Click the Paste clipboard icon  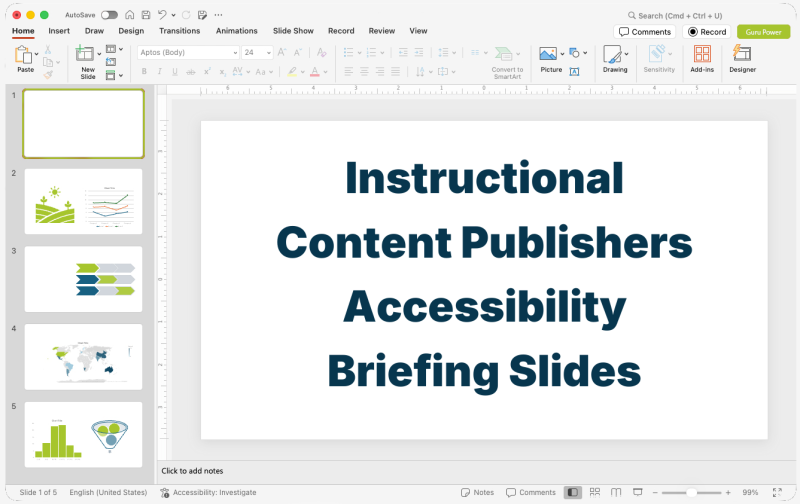(x=23, y=54)
